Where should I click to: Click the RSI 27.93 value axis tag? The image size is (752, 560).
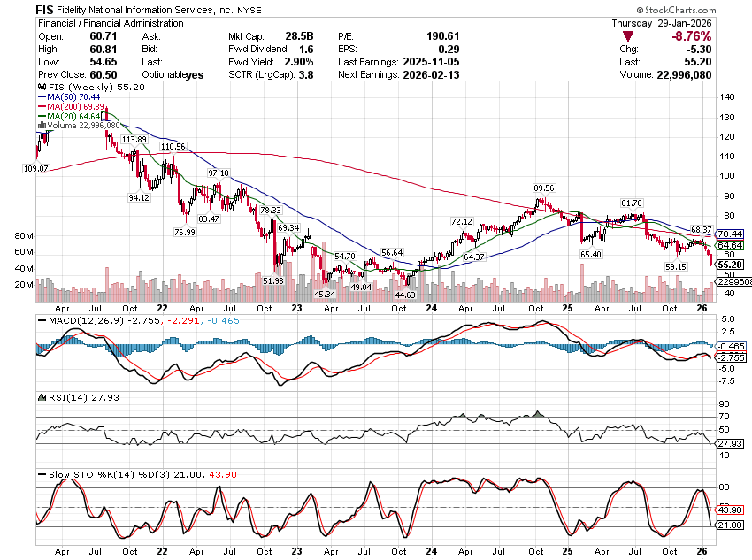(x=728, y=442)
